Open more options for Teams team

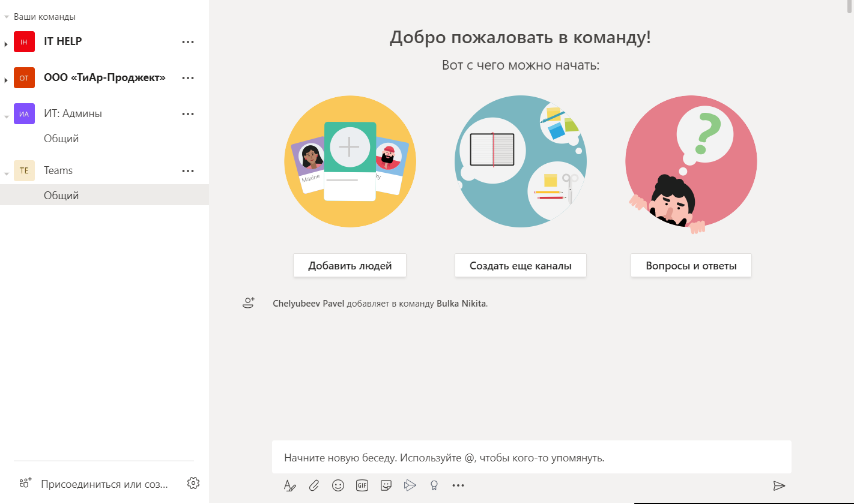188,171
